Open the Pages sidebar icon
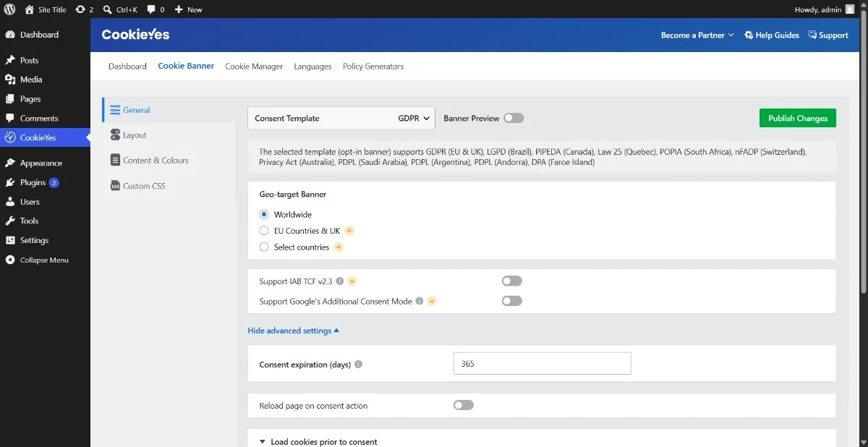The height and width of the screenshot is (447, 868). [10, 99]
